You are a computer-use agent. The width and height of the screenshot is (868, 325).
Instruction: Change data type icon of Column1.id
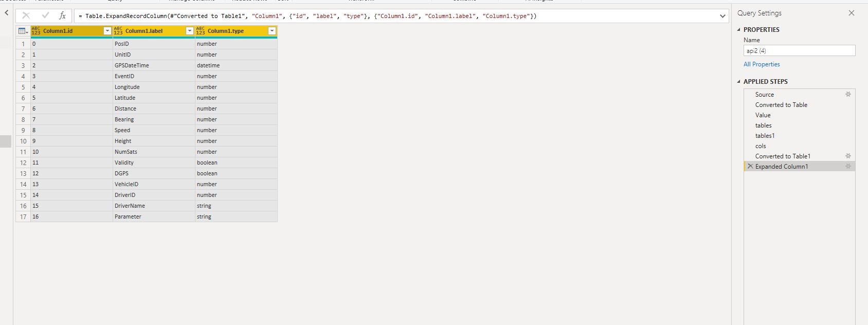(35, 31)
